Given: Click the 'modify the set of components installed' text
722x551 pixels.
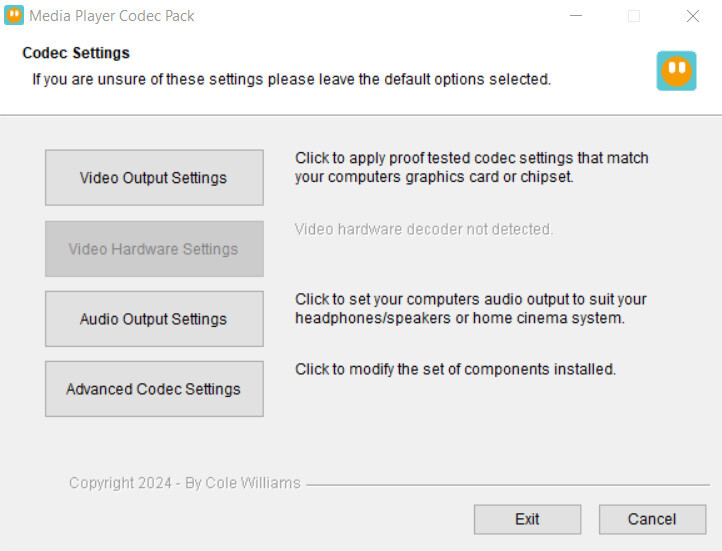Looking at the screenshot, I should click(x=455, y=369).
